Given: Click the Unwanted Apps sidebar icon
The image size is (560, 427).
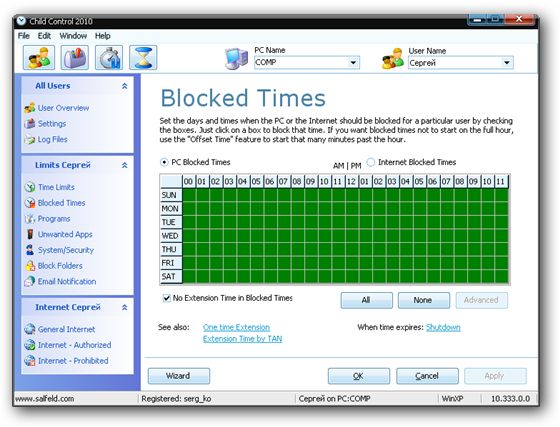Looking at the screenshot, I should tap(30, 234).
